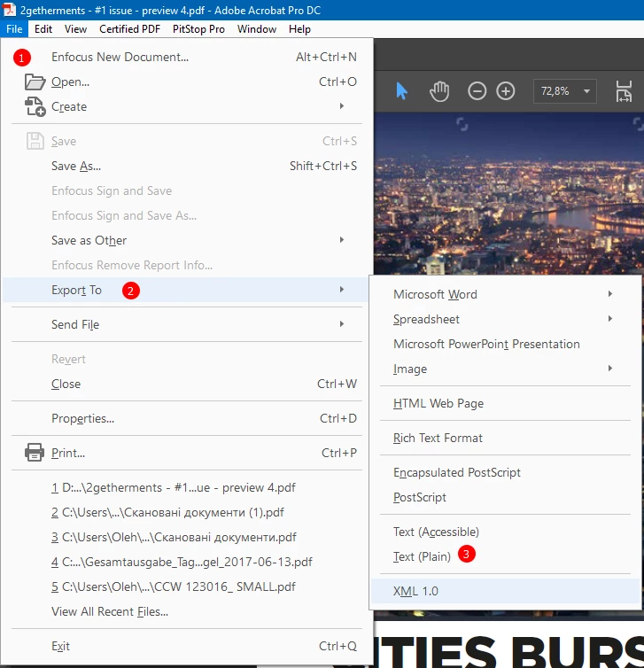Open the Window menu
The height and width of the screenshot is (668, 644).
pos(257,29)
